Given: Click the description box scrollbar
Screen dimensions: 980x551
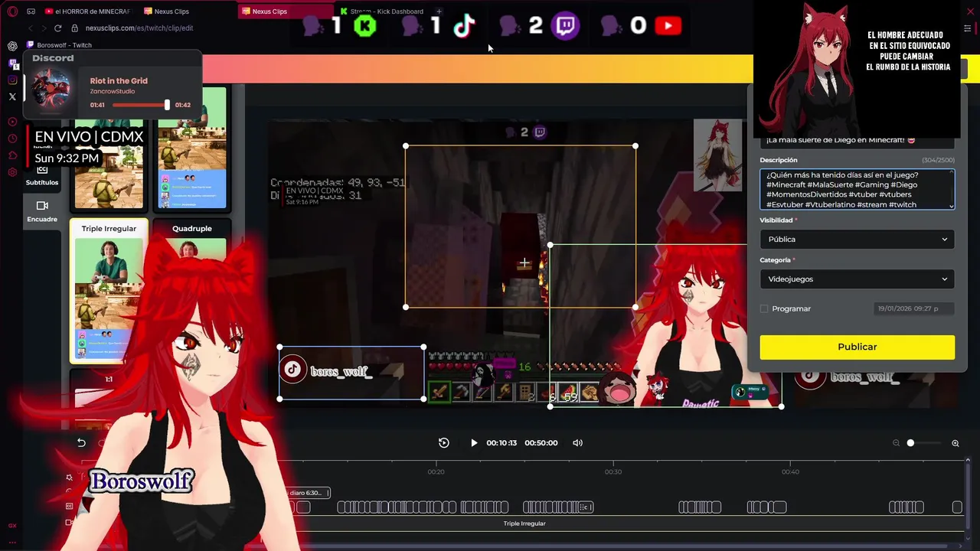Looking at the screenshot, I should pos(952,189).
